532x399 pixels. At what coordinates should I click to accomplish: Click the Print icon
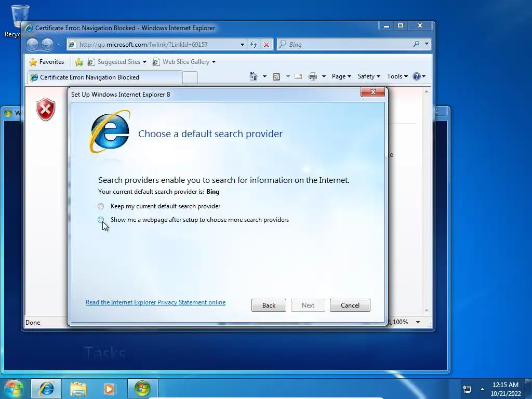coord(312,76)
